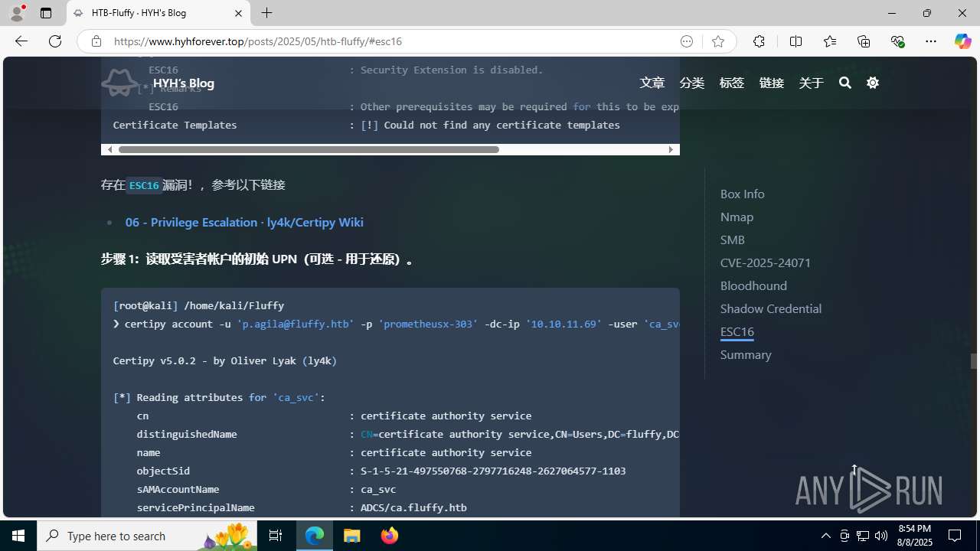
Task: Open the 链接 menu item
Action: click(772, 83)
